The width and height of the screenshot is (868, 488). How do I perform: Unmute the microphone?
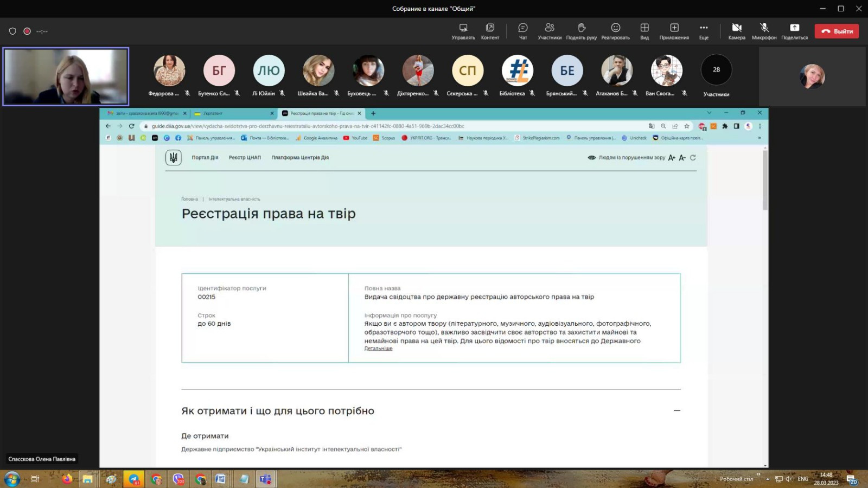tap(764, 31)
